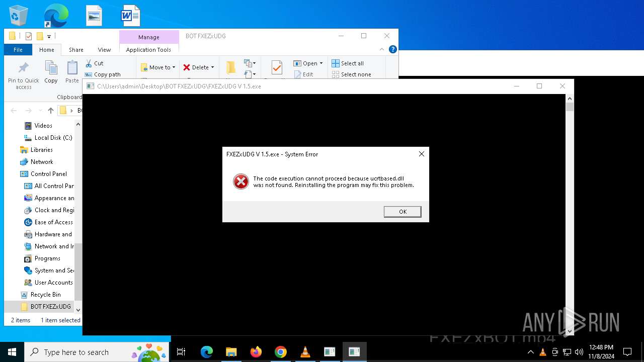Open the Word document desktop icon
The image size is (644, 362).
pyautogui.click(x=130, y=16)
